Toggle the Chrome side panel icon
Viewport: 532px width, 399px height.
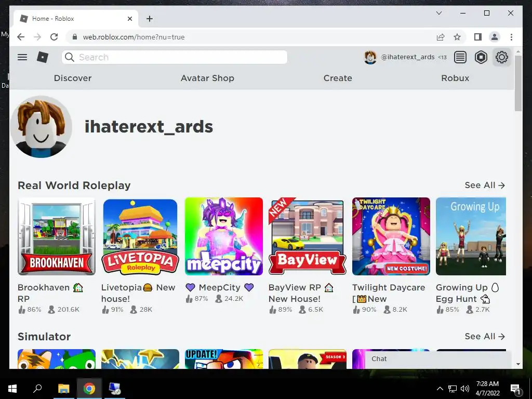478,37
